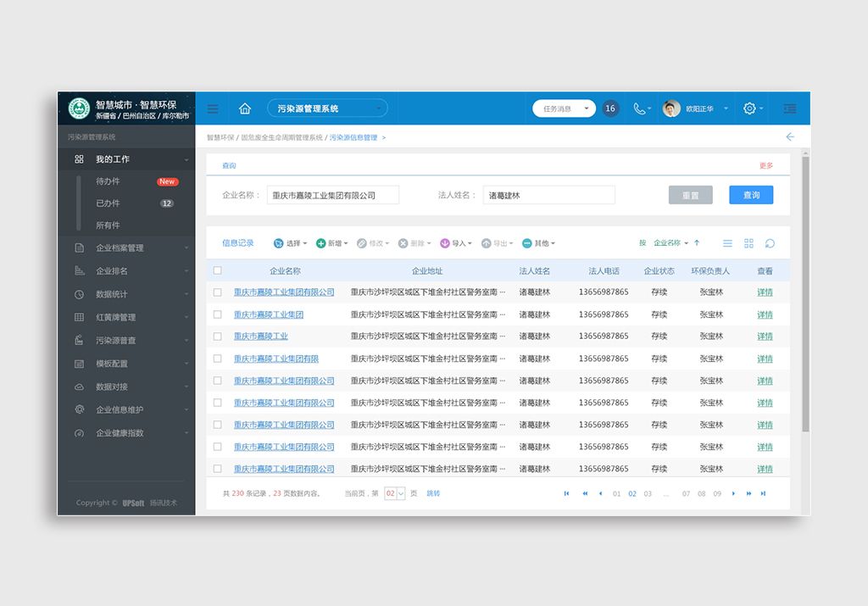Screen dimensions: 868x606
Task: Open the 污染源管理系统 system dropdown
Action: coord(327,108)
